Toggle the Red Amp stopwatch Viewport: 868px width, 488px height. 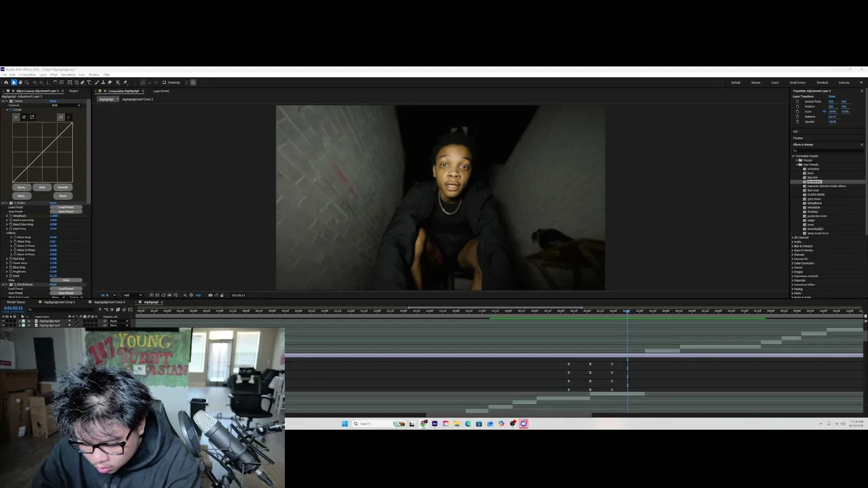[x=12, y=259]
